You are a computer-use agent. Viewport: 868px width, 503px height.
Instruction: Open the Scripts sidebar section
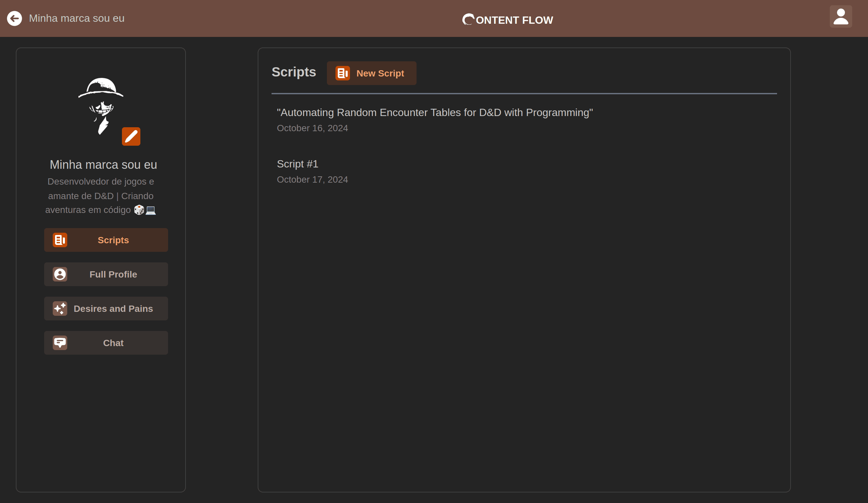coord(106,240)
